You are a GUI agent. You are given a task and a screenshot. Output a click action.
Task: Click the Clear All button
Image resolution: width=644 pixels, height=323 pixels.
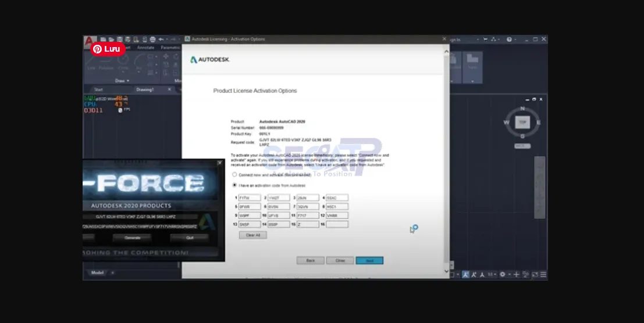253,235
